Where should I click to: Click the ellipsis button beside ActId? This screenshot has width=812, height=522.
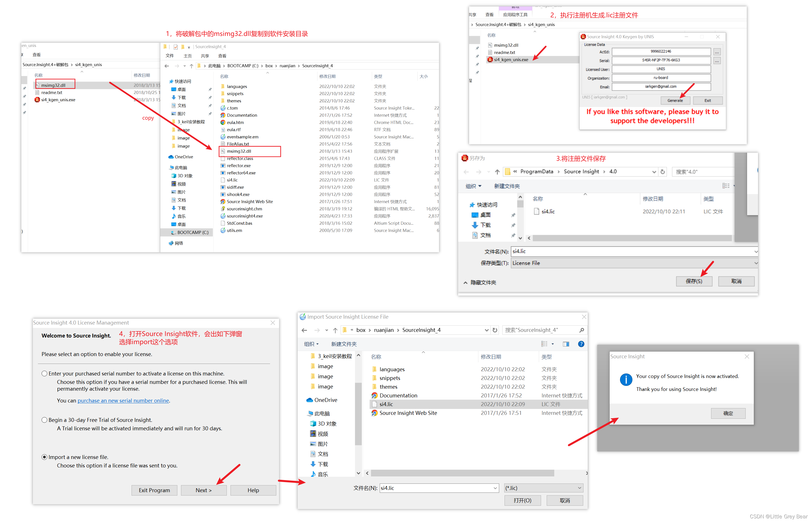717,52
